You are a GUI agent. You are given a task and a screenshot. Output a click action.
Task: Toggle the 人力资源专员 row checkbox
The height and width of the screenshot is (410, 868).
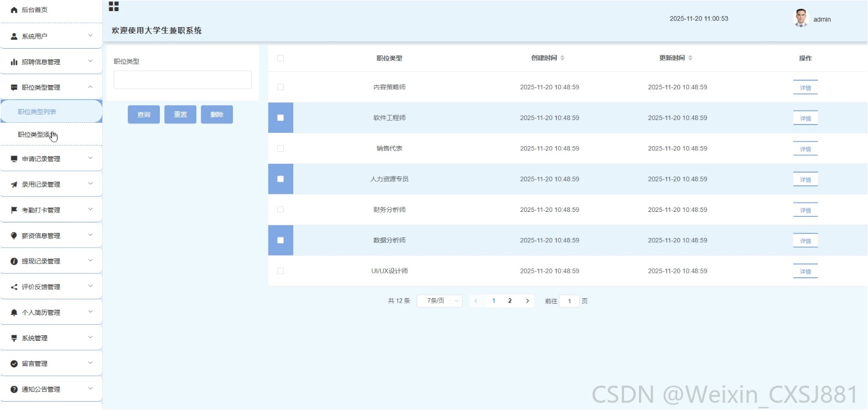click(x=280, y=179)
